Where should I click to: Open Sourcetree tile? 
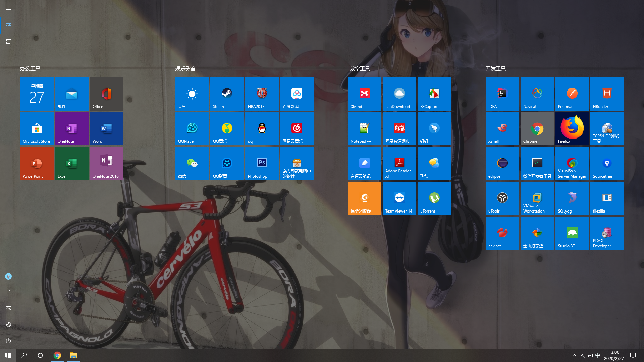(607, 164)
